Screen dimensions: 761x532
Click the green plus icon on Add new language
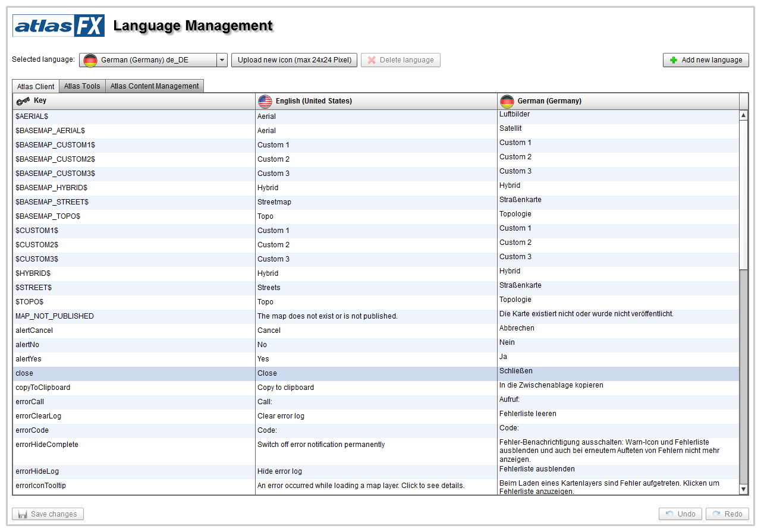click(674, 60)
